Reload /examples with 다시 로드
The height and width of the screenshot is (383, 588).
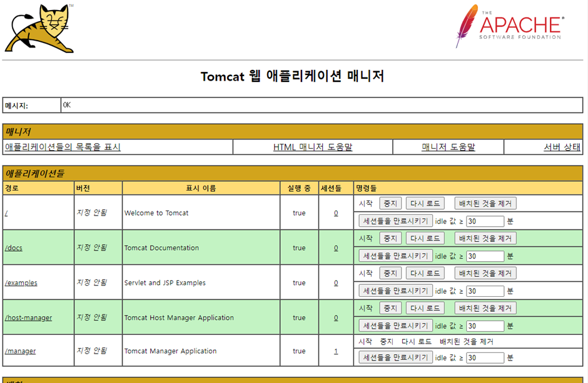tap(425, 273)
